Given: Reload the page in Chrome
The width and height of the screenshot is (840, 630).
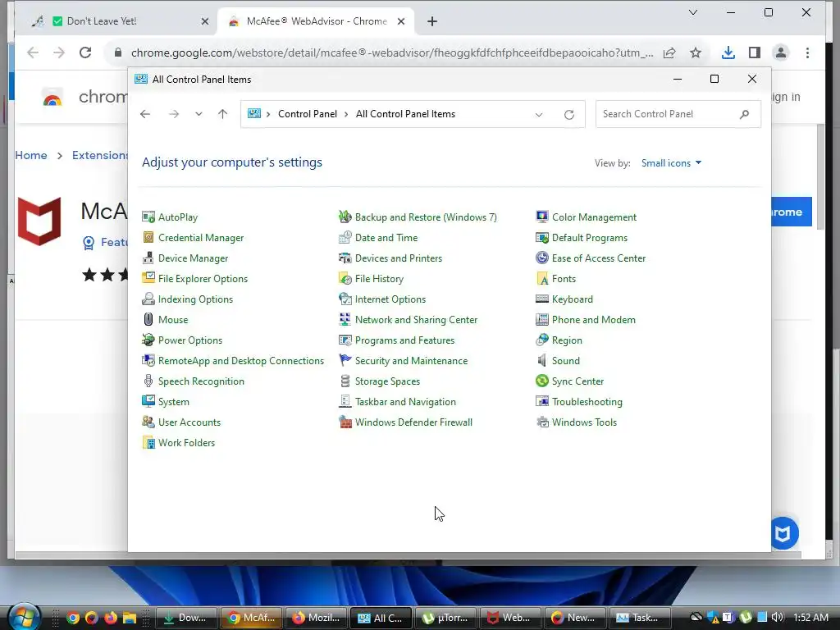Looking at the screenshot, I should point(85,52).
